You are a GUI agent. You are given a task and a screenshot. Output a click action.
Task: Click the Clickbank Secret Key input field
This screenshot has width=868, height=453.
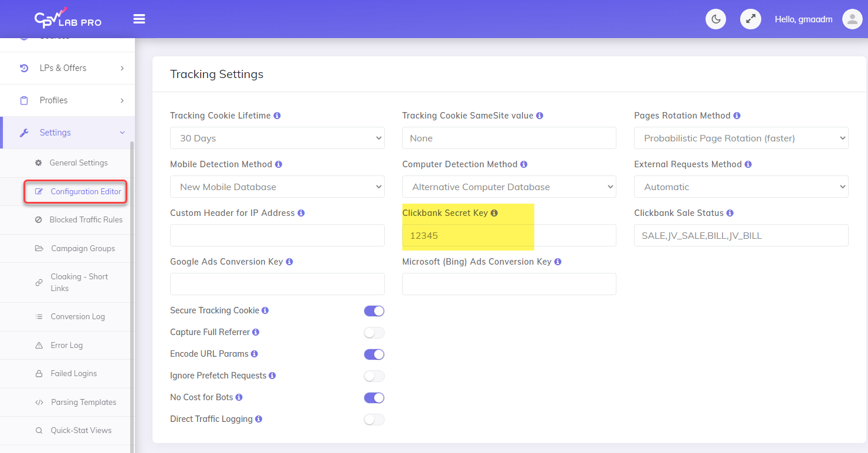click(508, 235)
